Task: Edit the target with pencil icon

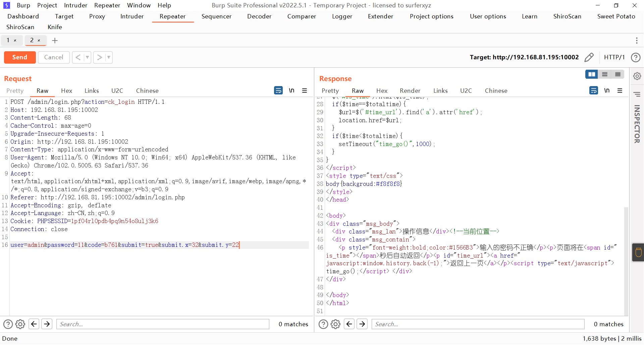Action: tap(589, 57)
